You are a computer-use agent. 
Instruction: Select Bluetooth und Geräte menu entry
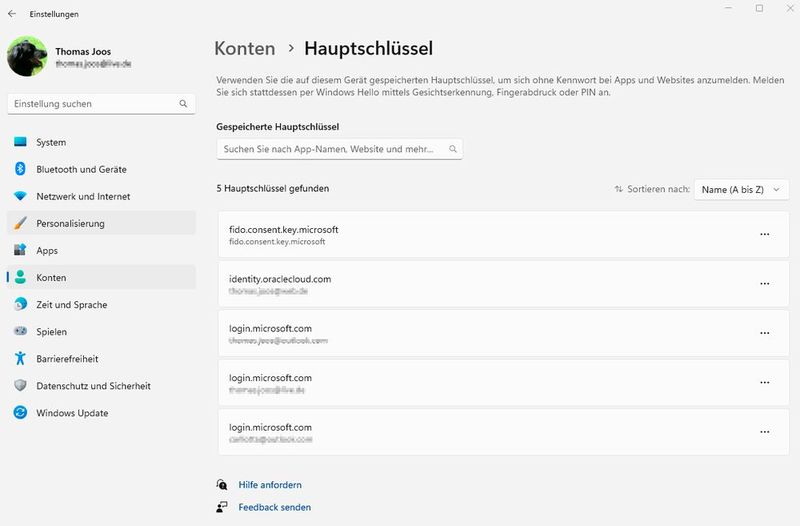point(102,169)
